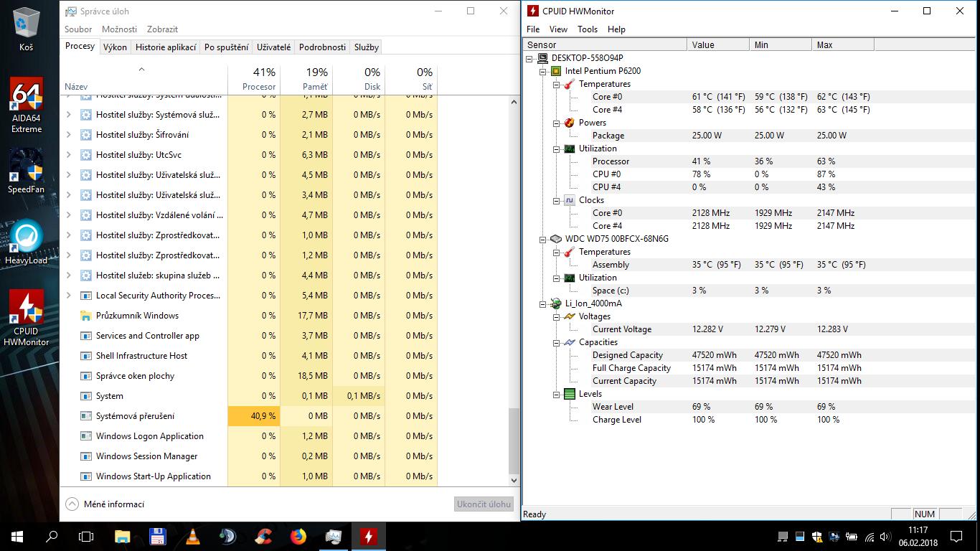Click the Sensor column header in HWMonitor
The height and width of the screenshot is (551, 980).
click(x=605, y=44)
